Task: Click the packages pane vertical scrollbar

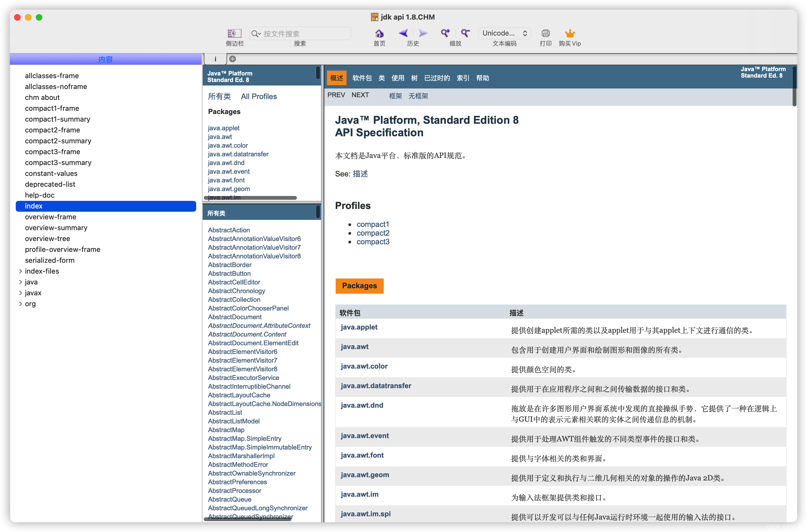Action: pyautogui.click(x=318, y=73)
